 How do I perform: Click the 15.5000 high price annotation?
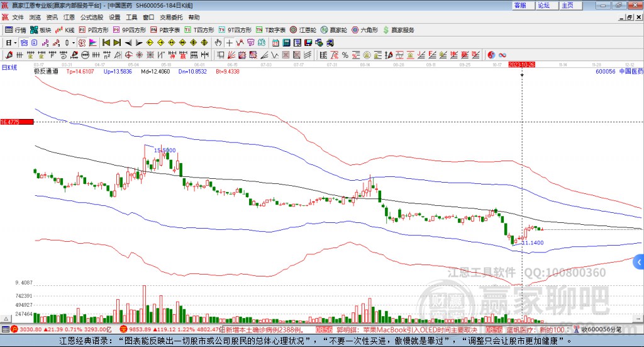165,150
